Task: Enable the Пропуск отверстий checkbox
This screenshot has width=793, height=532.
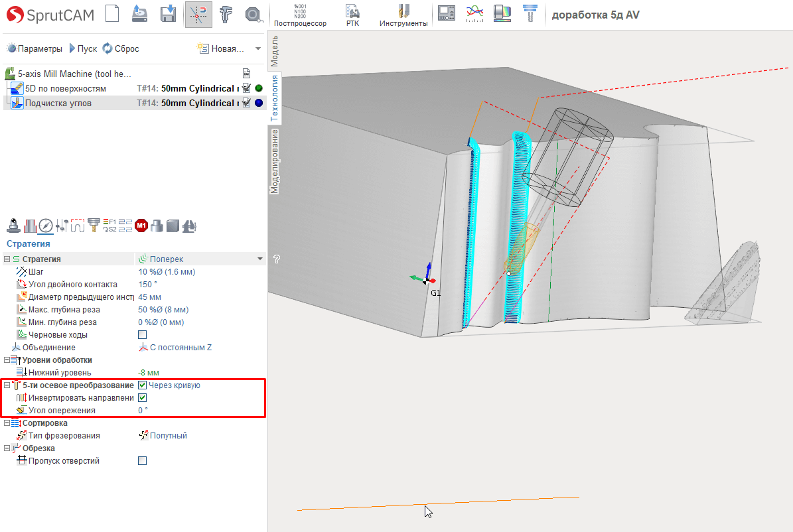Action: [143, 461]
